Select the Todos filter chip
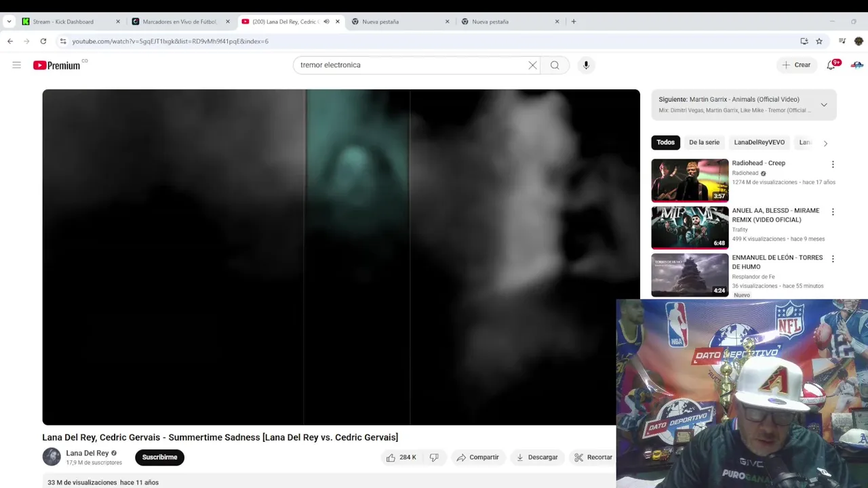This screenshot has width=868, height=488. coord(666,142)
